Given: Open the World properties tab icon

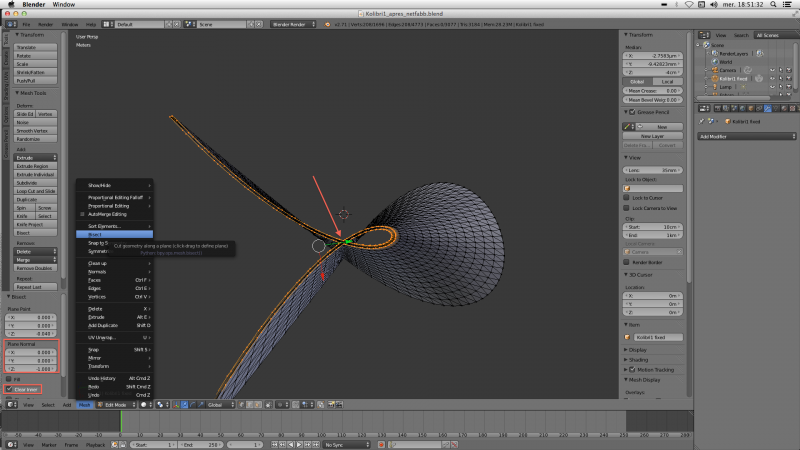Looking at the screenshot, I should (743, 108).
